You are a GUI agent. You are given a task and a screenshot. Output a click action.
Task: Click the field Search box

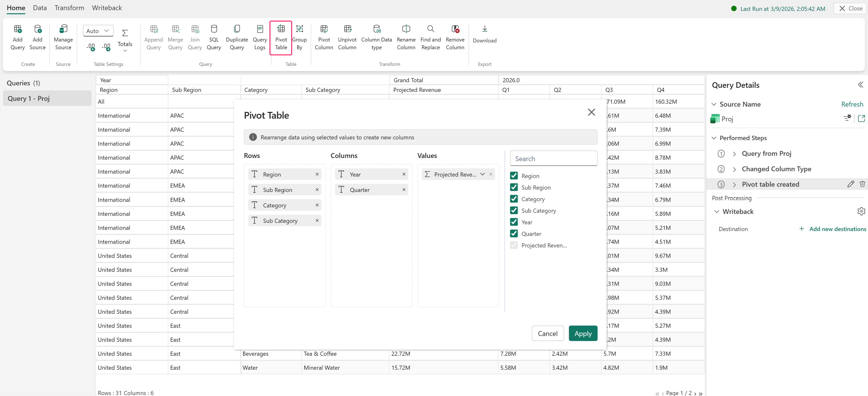click(553, 158)
